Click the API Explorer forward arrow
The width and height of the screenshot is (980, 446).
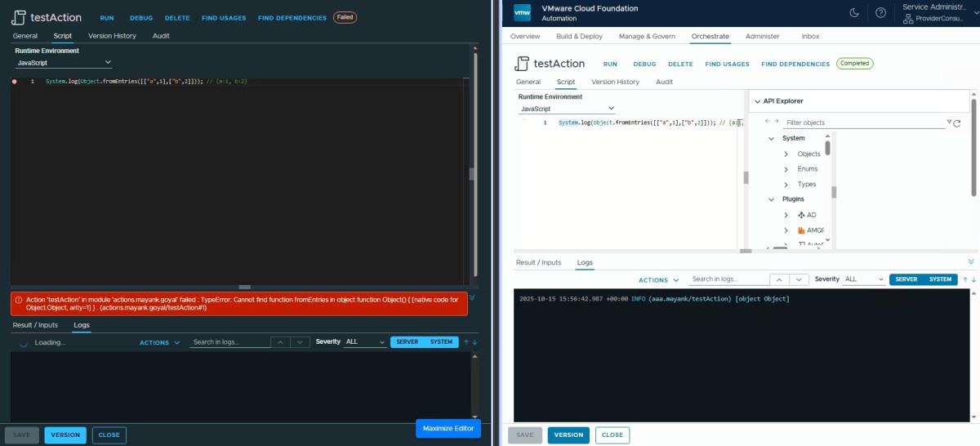777,122
